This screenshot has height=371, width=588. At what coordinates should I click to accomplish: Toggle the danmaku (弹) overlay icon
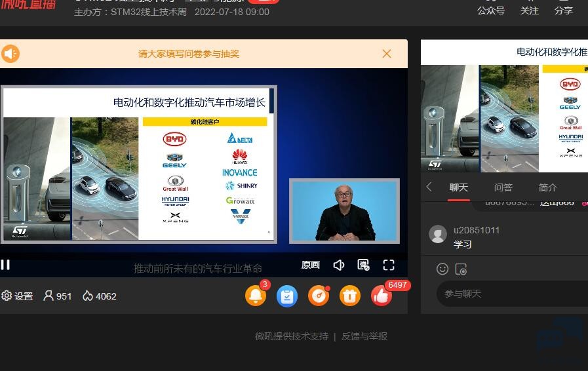(x=363, y=265)
